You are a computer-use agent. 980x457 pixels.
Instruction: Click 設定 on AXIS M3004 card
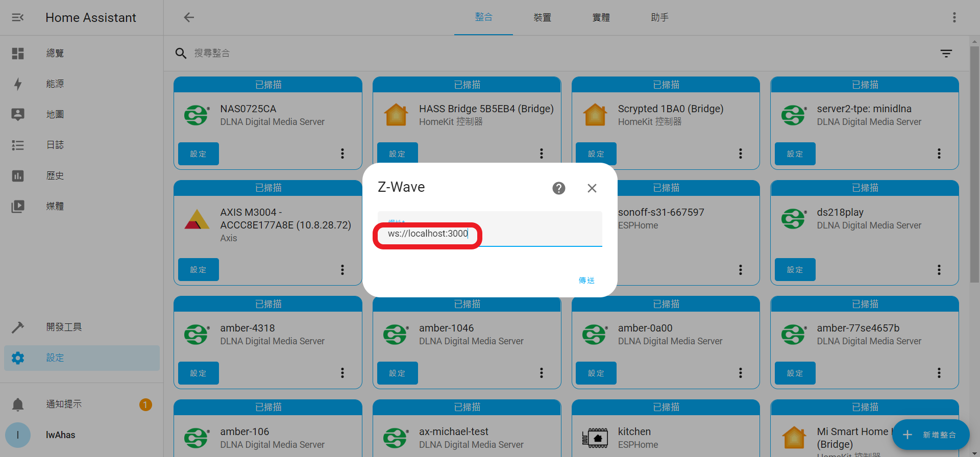(199, 270)
